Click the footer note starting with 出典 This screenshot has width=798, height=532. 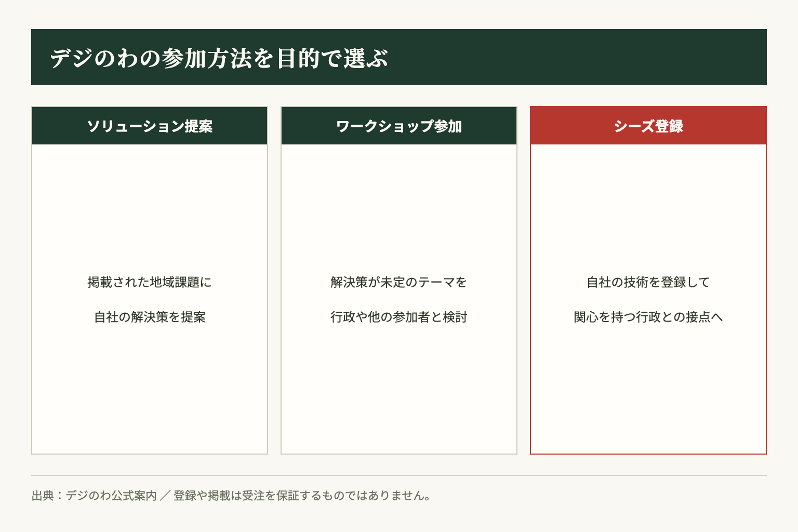[231, 496]
